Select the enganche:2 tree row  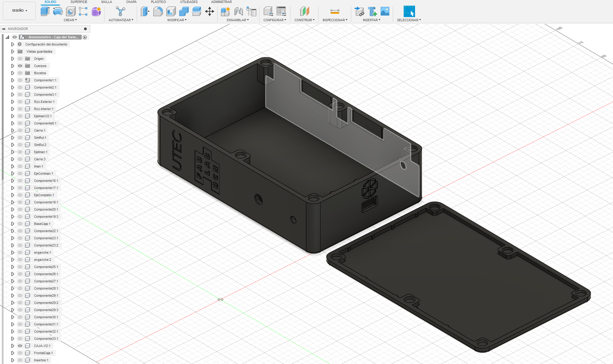click(42, 260)
